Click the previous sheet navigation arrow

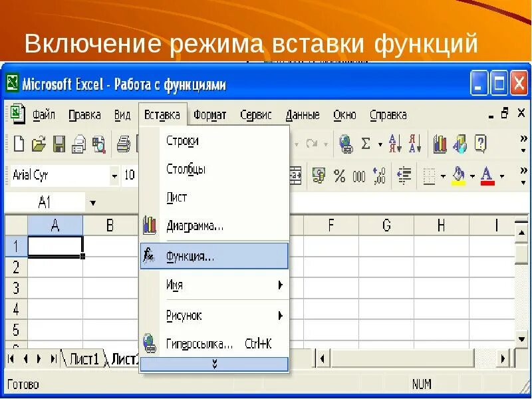(x=25, y=358)
